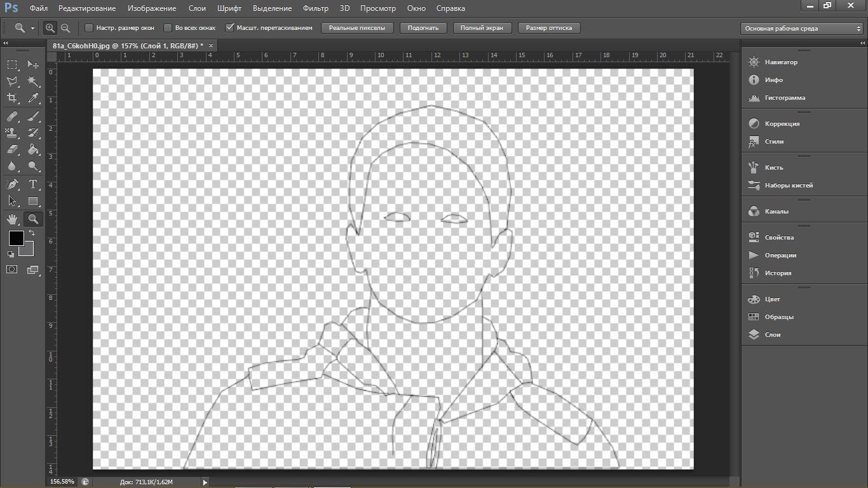Select the Clone Stamp tool

12,133
